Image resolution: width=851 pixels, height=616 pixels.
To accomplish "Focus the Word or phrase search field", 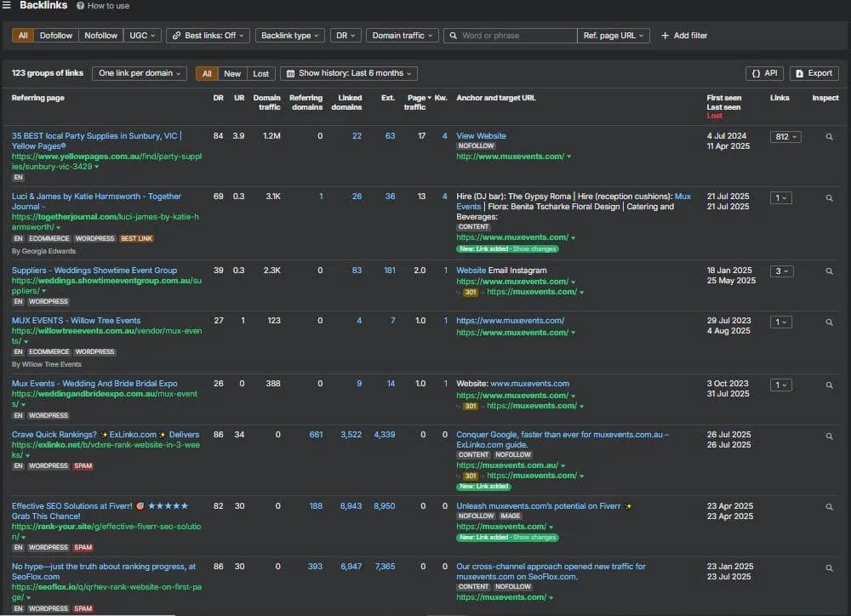I will pos(510,35).
